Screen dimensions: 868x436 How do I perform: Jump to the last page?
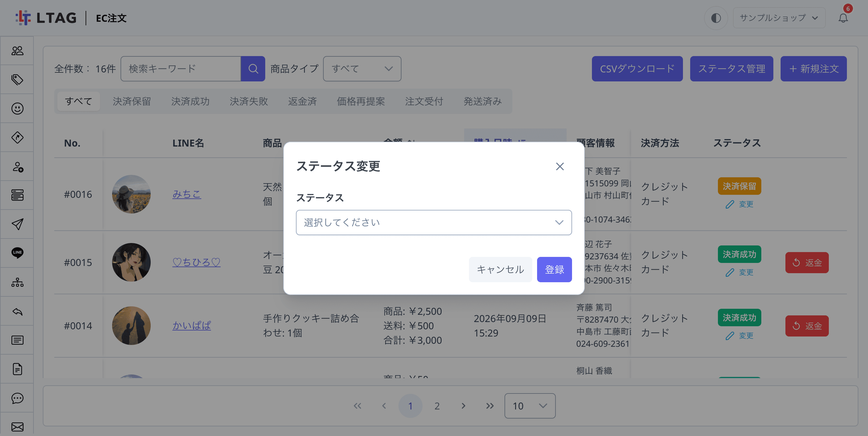coord(489,406)
